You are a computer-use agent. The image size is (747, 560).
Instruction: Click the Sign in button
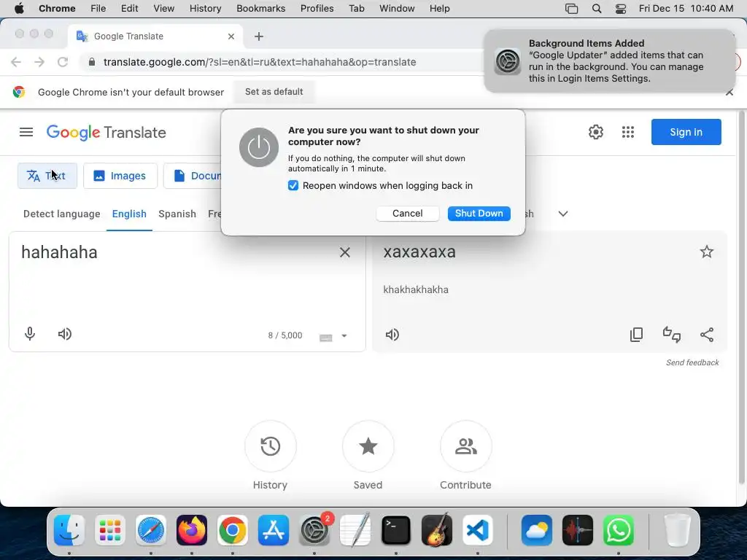tap(686, 132)
